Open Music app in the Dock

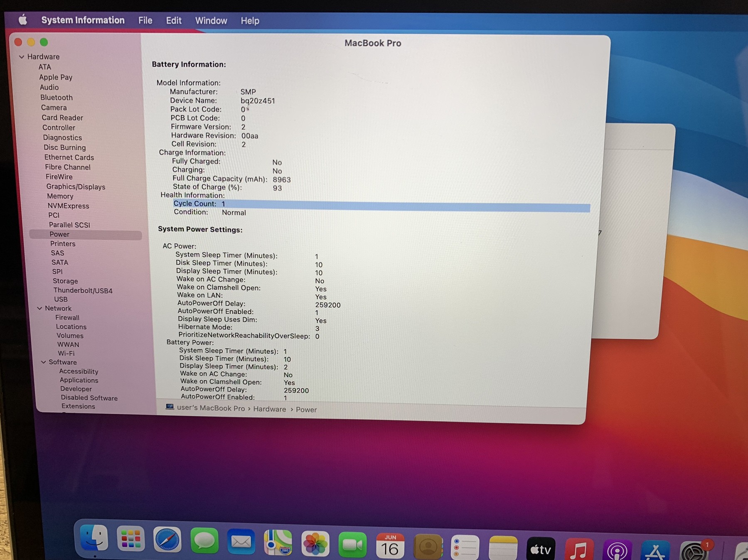[x=579, y=549]
